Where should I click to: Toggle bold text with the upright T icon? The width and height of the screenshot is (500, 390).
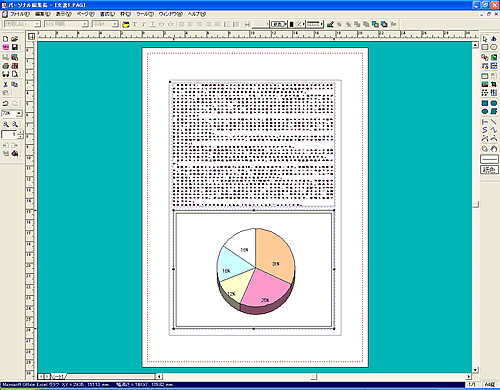coord(135,24)
